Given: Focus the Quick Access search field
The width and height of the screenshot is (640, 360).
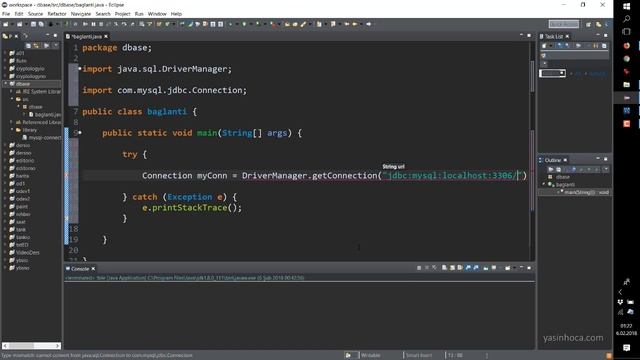Looking at the screenshot, I should (x=564, y=24).
